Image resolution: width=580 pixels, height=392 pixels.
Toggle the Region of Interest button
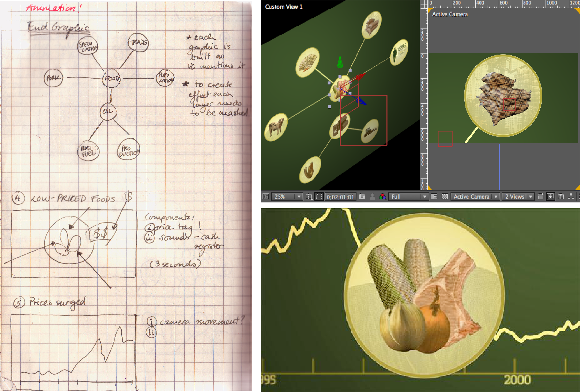click(x=434, y=197)
